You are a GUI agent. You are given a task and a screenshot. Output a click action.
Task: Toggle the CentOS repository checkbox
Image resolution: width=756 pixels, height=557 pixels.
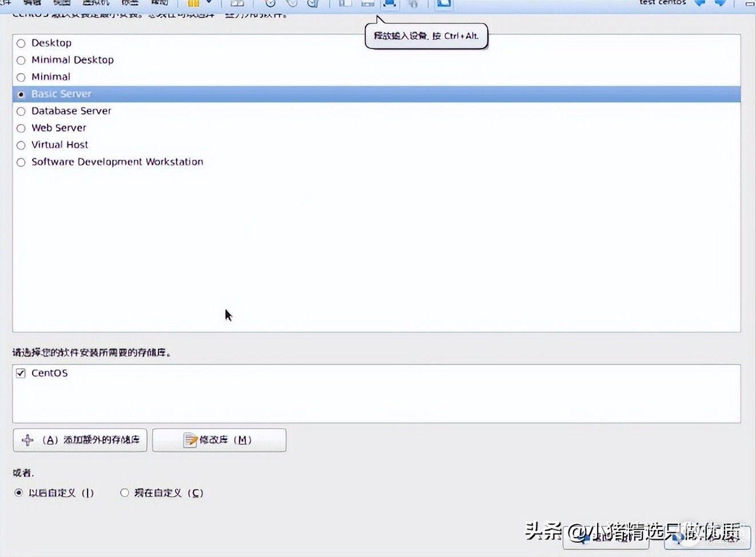[x=21, y=373]
